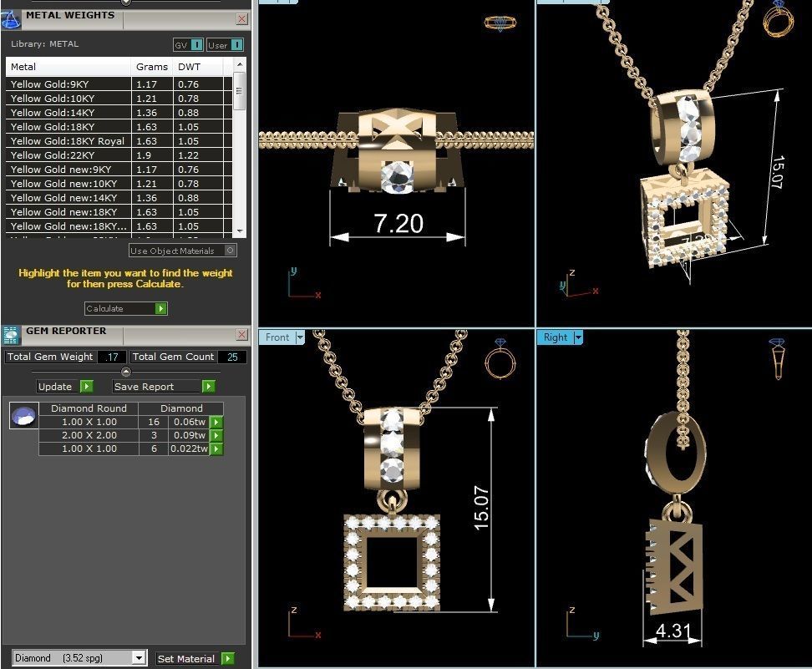Screen dimensions: 812x669
Task: Click the Right viewport tab label
Action: 556,337
